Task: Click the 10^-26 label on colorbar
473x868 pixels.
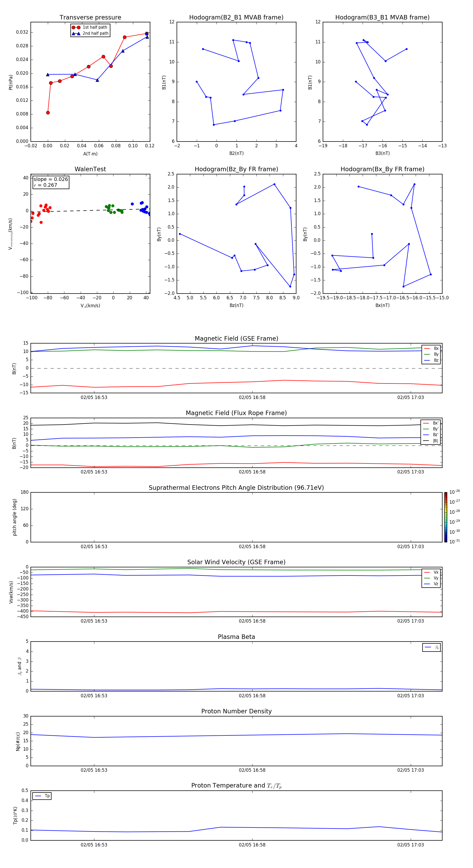Action: point(455,492)
